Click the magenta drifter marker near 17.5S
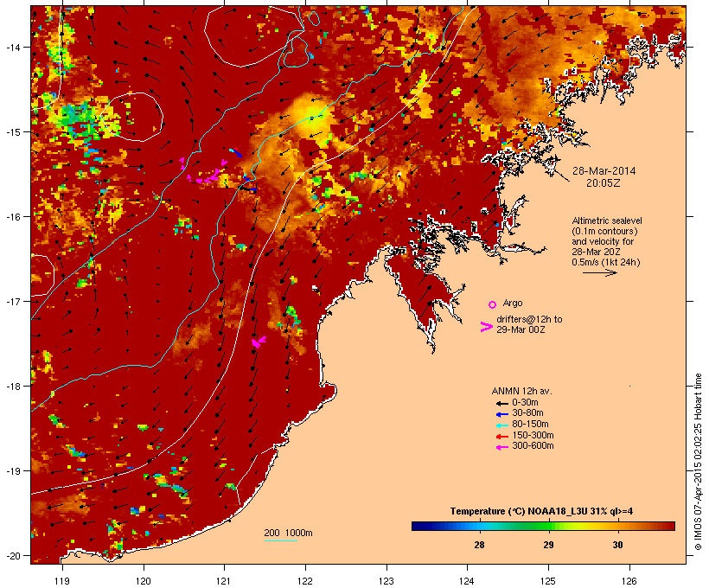Image resolution: width=709 pixels, height=588 pixels. point(259,342)
